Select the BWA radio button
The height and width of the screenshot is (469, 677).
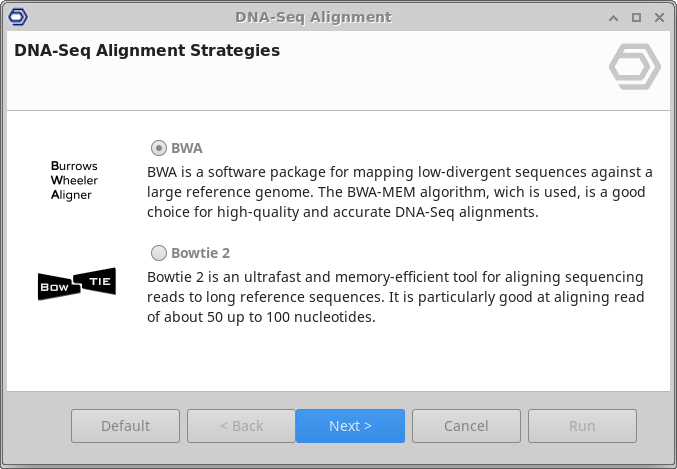point(159,148)
